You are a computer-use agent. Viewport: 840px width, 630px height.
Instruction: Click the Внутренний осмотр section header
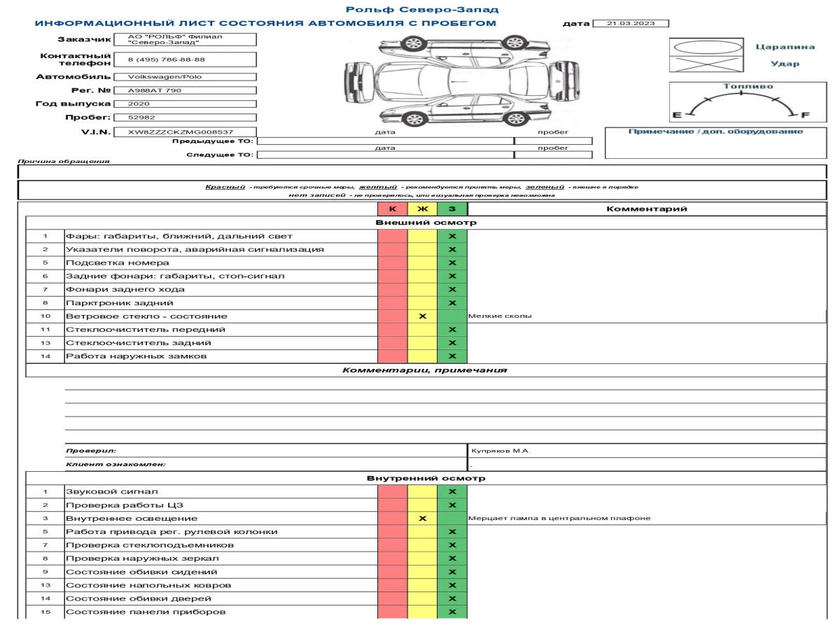tap(426, 479)
